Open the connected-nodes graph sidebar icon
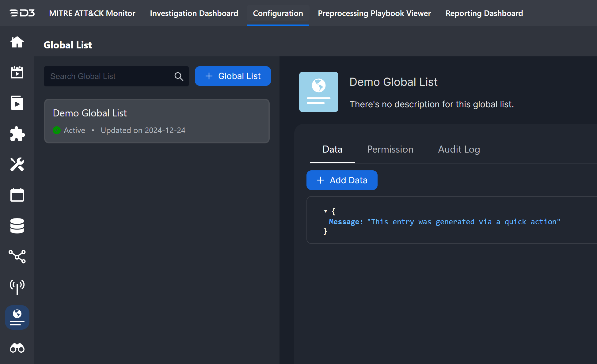The height and width of the screenshot is (364, 597). click(x=17, y=256)
